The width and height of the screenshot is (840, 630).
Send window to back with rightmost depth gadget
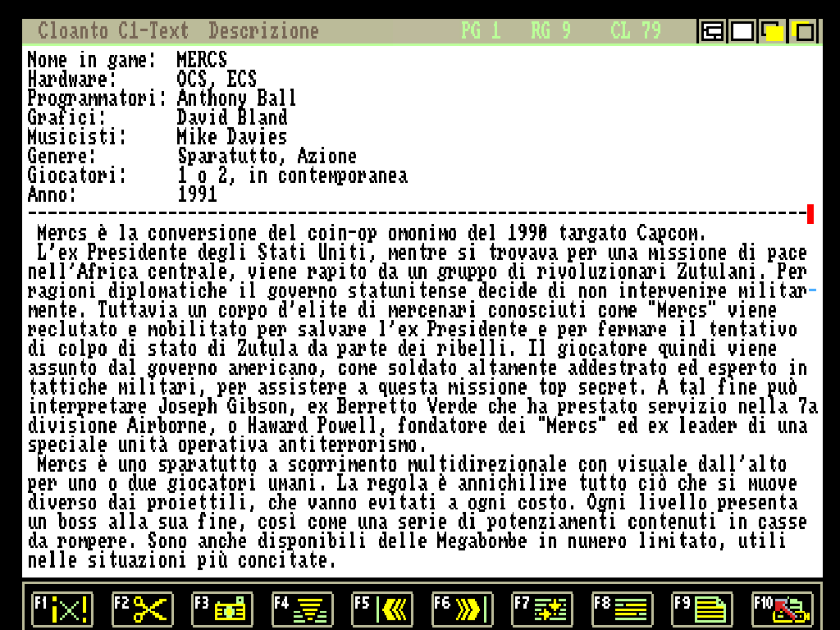tap(804, 32)
